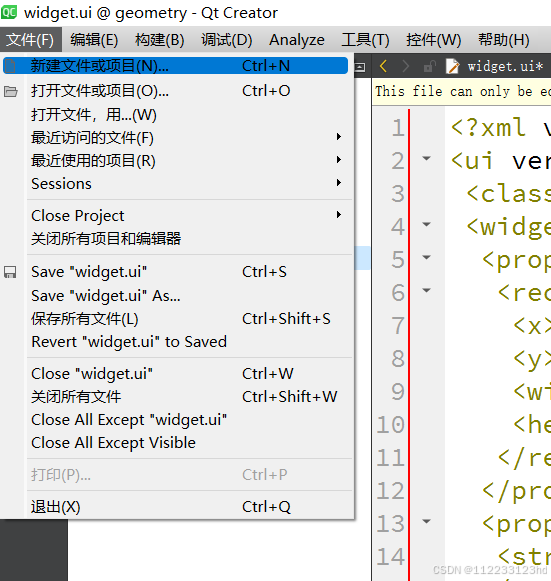Click the <ui tag text on line 2
The image size is (551, 581).
click(472, 161)
